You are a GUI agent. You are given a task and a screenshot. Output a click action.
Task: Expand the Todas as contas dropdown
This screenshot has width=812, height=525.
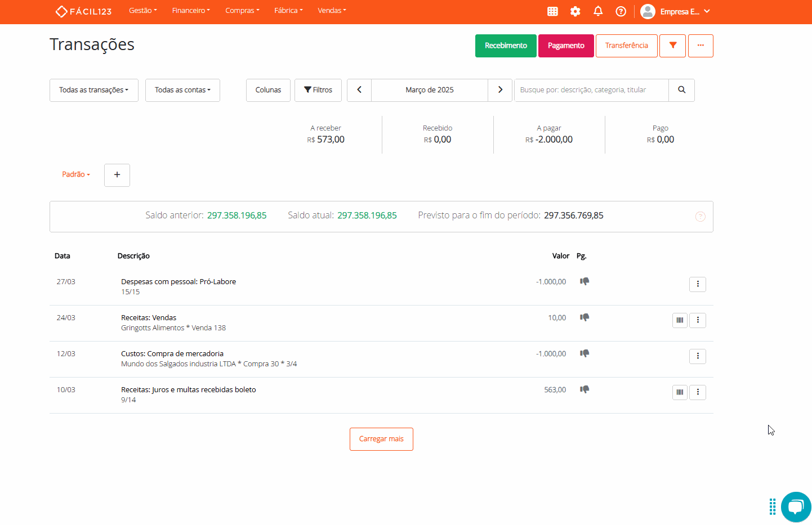(182, 90)
